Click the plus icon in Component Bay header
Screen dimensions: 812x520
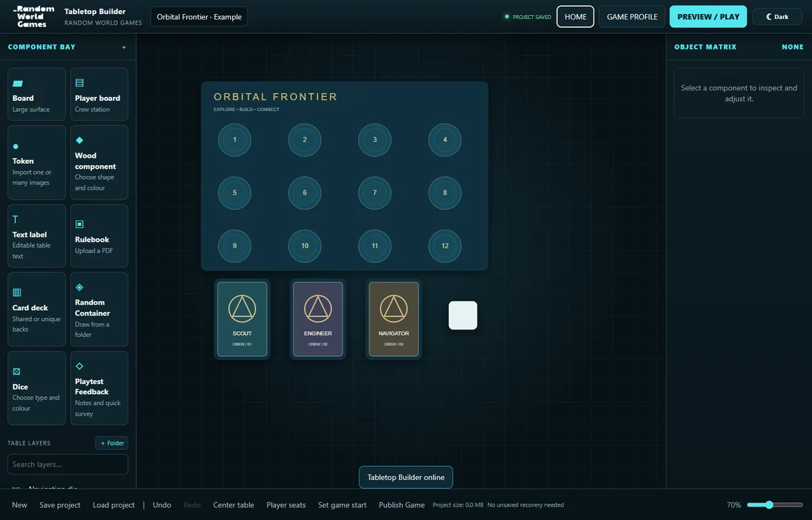[x=124, y=47]
